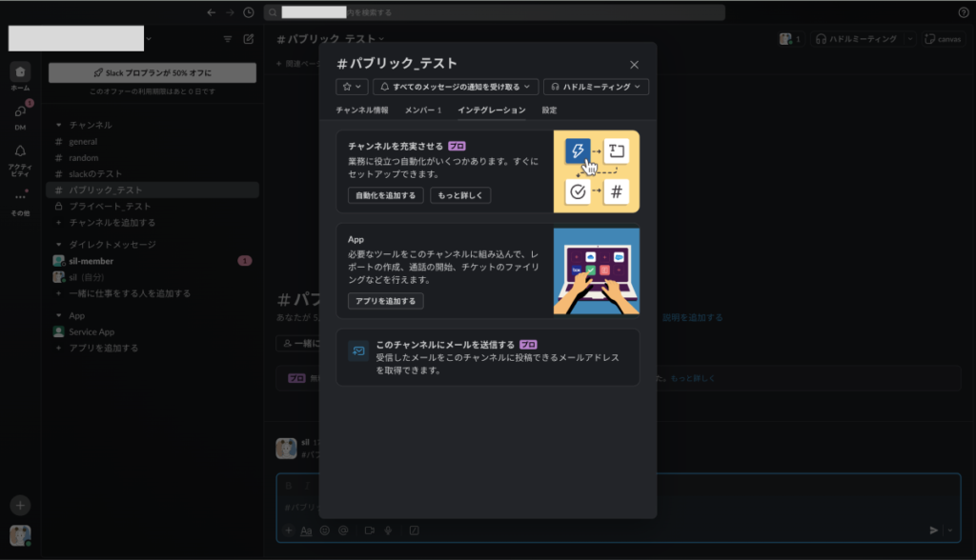Image resolution: width=976 pixels, height=560 pixels.
Task: Click the 自動化を追加する button
Action: click(x=385, y=195)
